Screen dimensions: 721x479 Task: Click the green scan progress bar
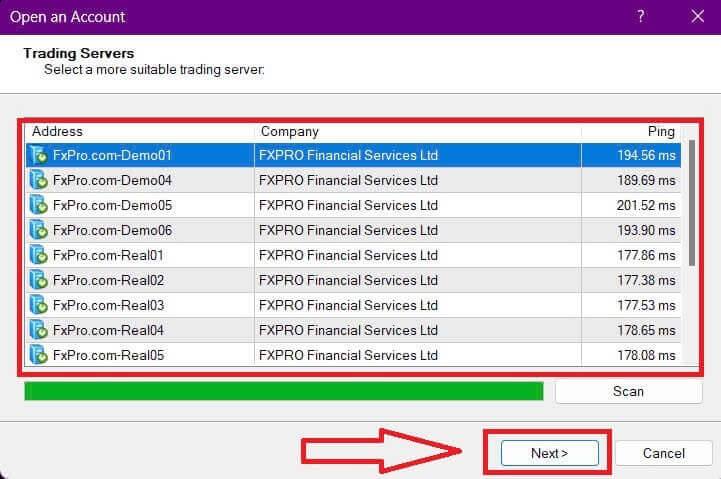[284, 391]
